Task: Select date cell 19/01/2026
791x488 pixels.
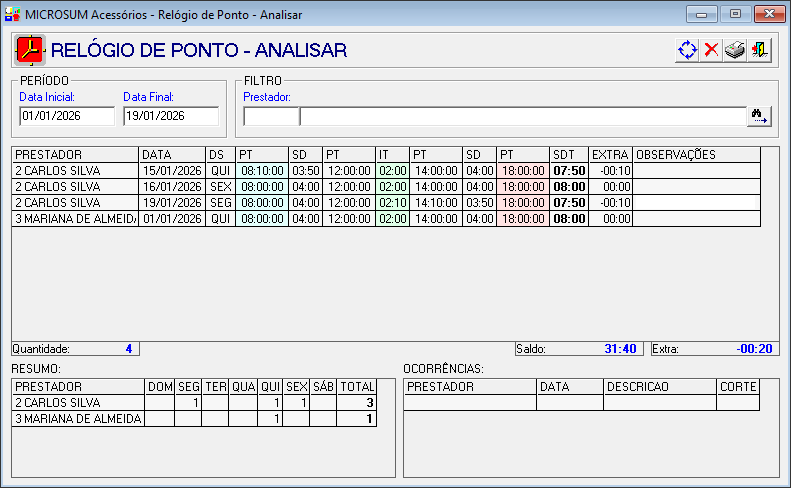Action: click(172, 203)
